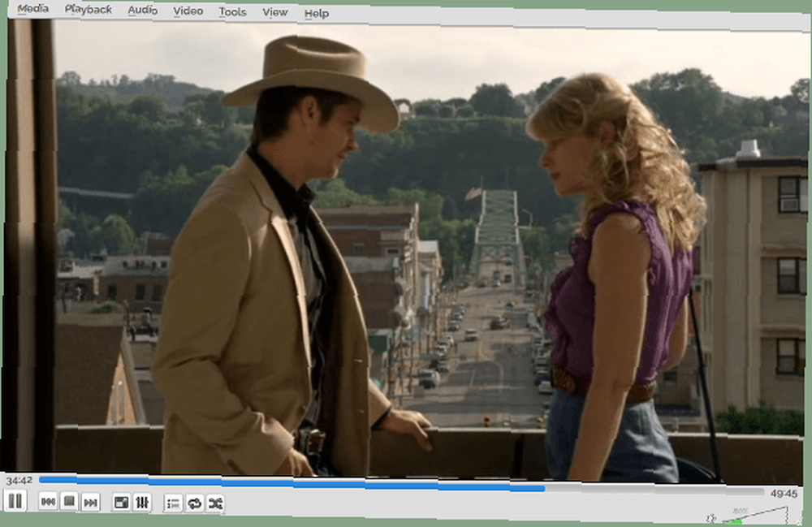Open the Playback menu
Screen dimensions: 812x527
coord(89,10)
